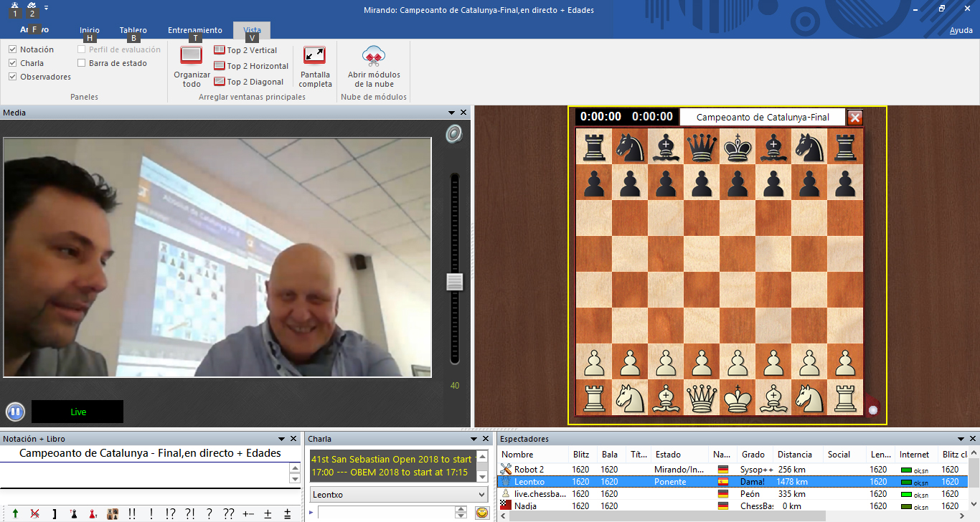Uncheck the Notación panel checkbox
The height and width of the screenshot is (522, 980).
[x=13, y=49]
